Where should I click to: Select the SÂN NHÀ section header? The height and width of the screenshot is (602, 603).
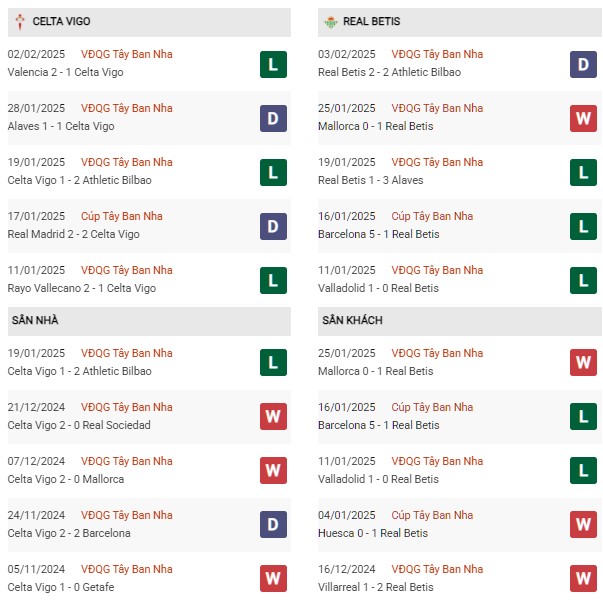tap(149, 321)
